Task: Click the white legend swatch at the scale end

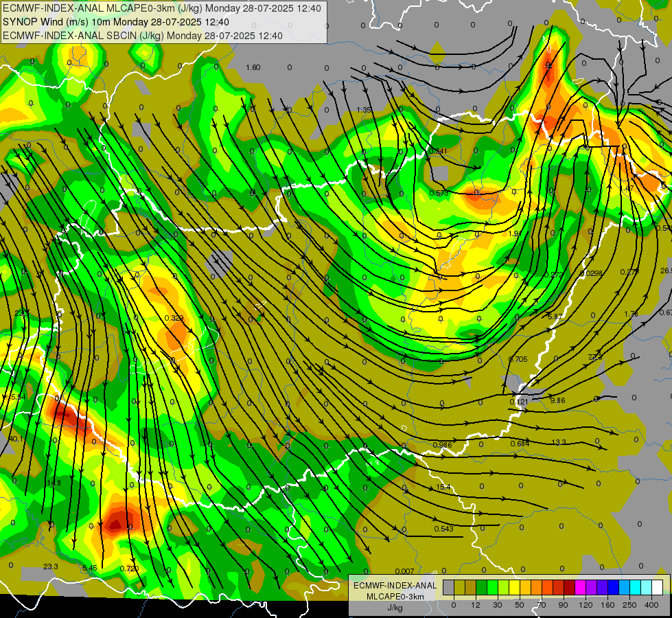Action: (657, 588)
